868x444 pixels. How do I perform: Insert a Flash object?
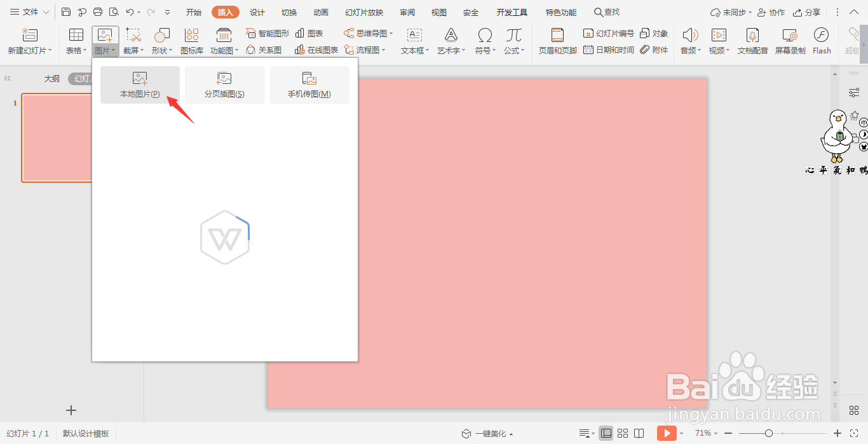tap(822, 41)
